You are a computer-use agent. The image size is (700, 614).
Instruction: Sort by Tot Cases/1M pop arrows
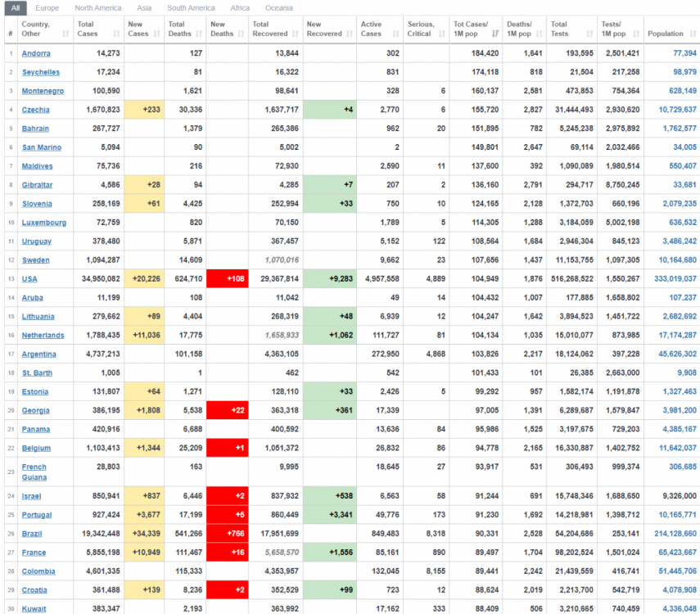(495, 34)
